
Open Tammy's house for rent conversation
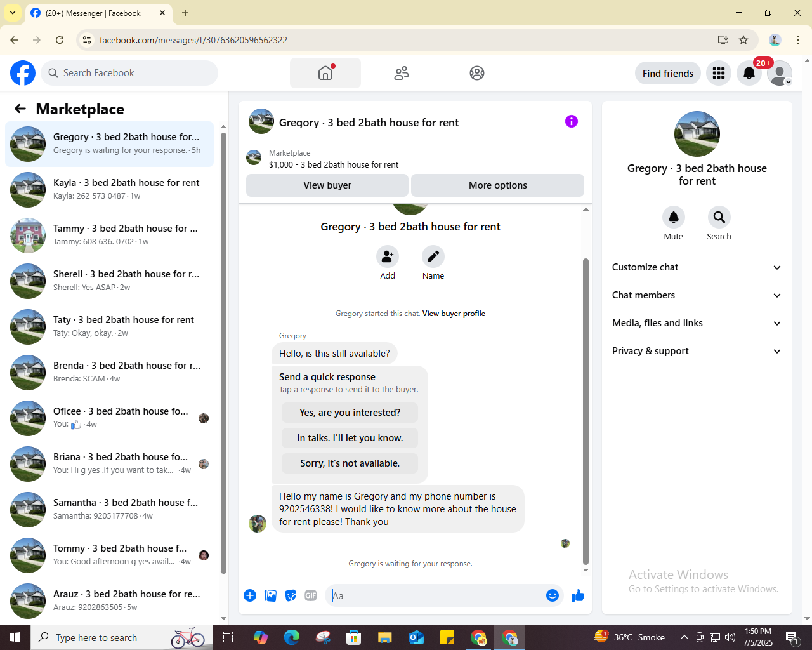coord(110,235)
